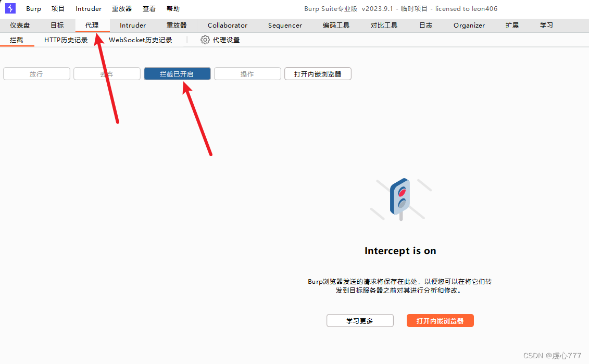
Task: Open the 编码工具 (Decoder) tab
Action: click(335, 25)
